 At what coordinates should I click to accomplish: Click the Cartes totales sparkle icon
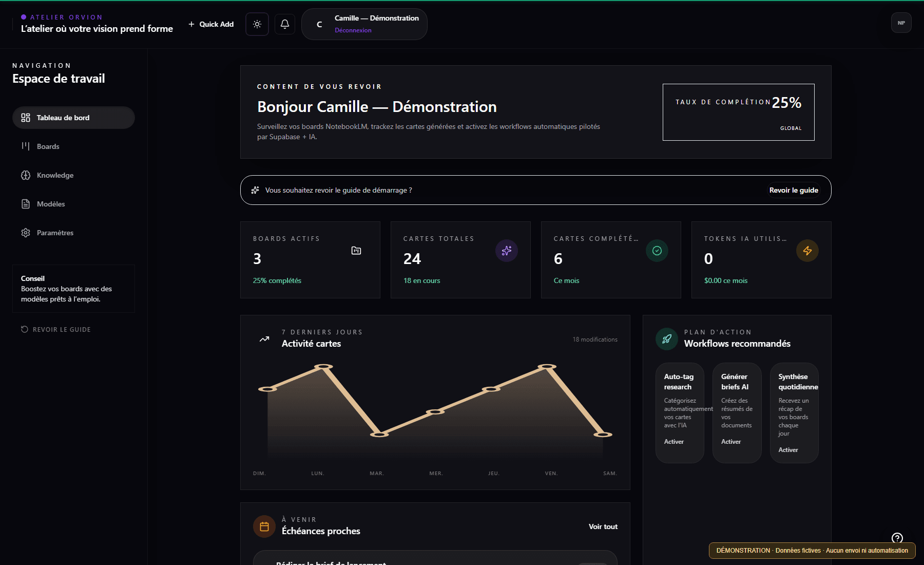(507, 251)
